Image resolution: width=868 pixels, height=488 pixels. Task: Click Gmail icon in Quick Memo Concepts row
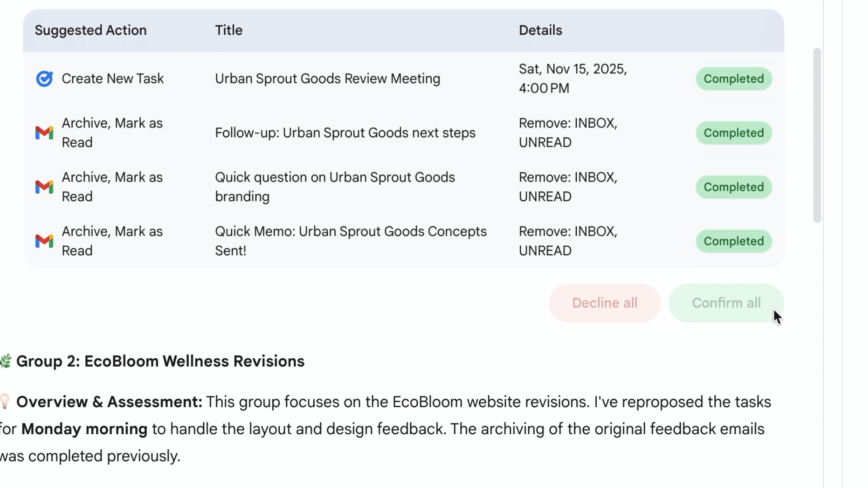pyautogui.click(x=44, y=241)
